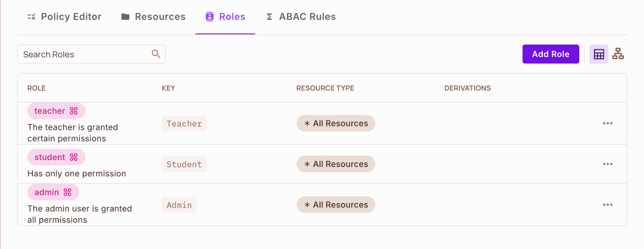Switch to hierarchy graph view
Image resolution: width=644 pixels, height=249 pixels.
618,54
